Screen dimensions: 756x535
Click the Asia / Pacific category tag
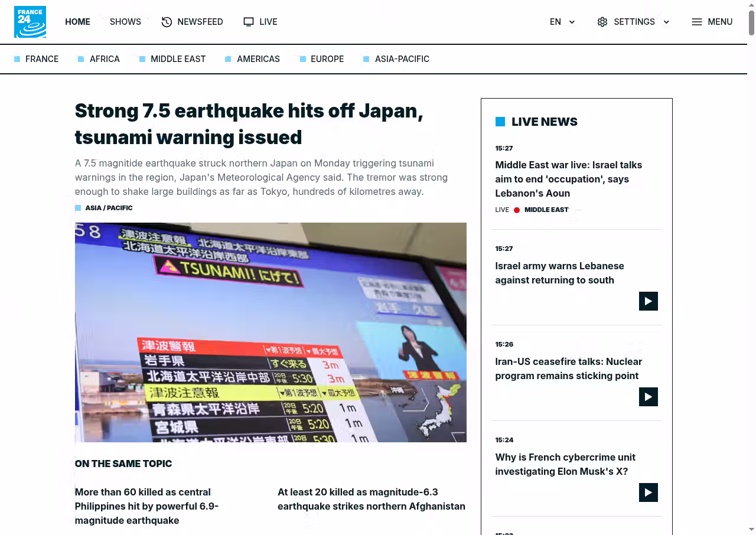[x=109, y=208]
